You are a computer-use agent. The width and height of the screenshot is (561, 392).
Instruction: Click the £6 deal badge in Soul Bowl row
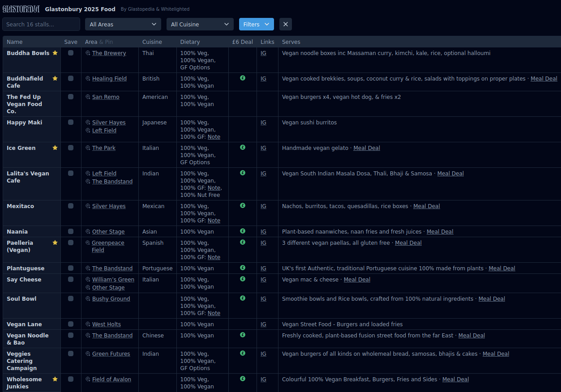[x=243, y=298]
